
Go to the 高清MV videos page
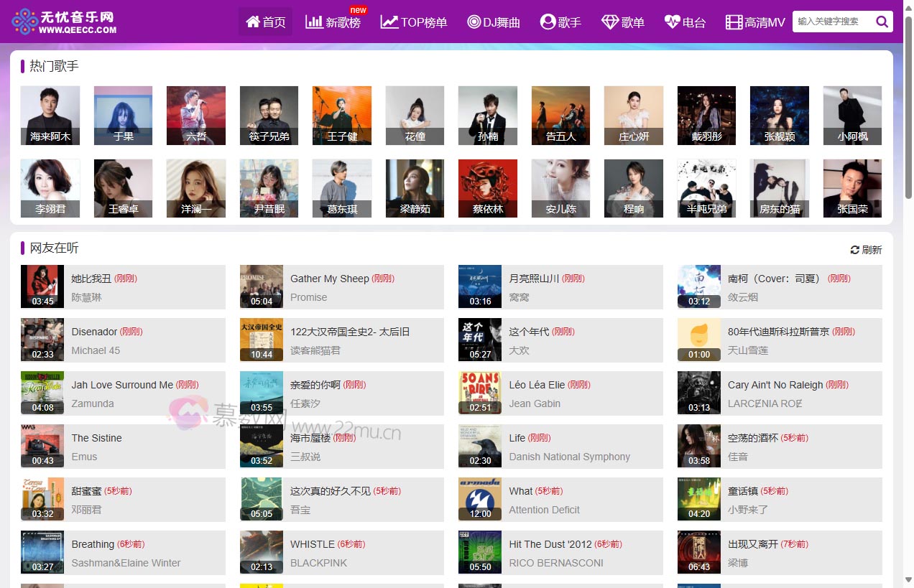[x=755, y=22]
